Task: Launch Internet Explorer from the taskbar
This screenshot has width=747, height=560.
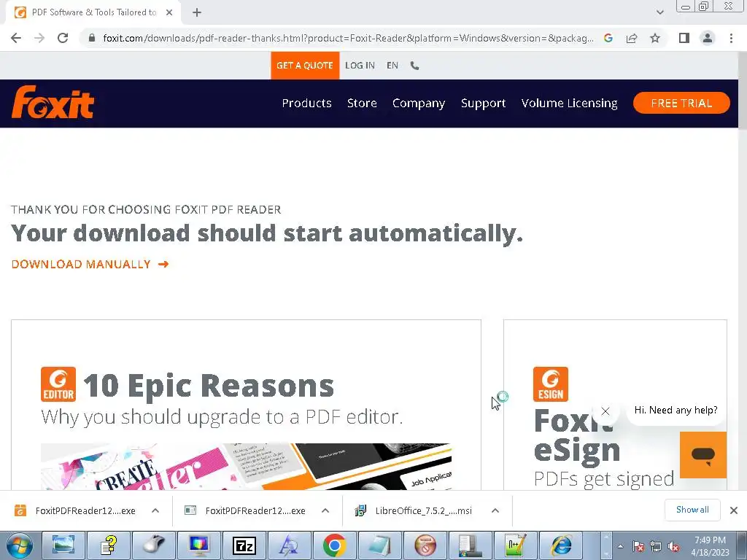Action: click(561, 545)
